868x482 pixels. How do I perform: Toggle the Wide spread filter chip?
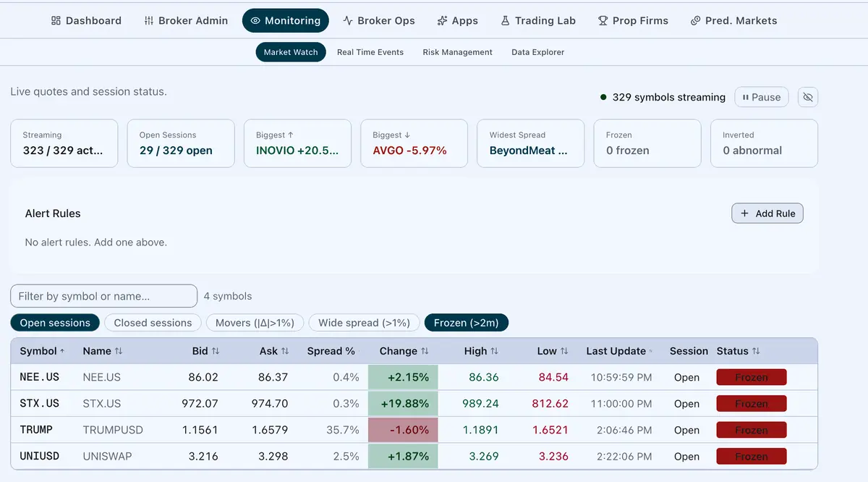point(364,323)
